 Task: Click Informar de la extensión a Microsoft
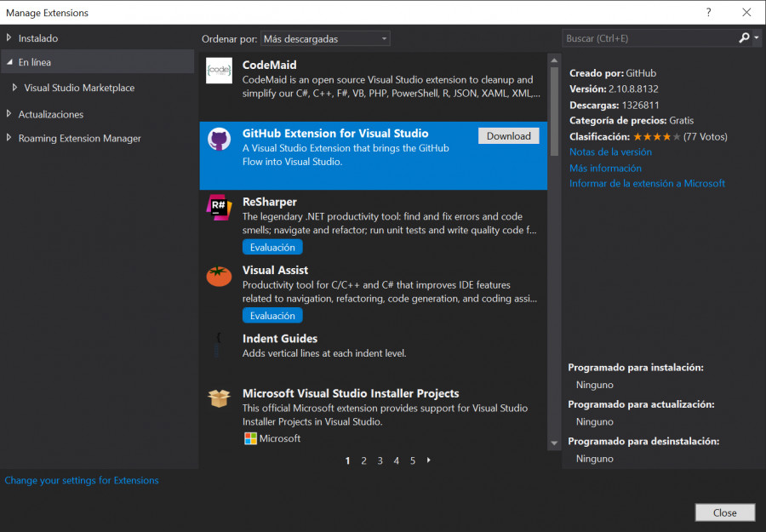(647, 183)
